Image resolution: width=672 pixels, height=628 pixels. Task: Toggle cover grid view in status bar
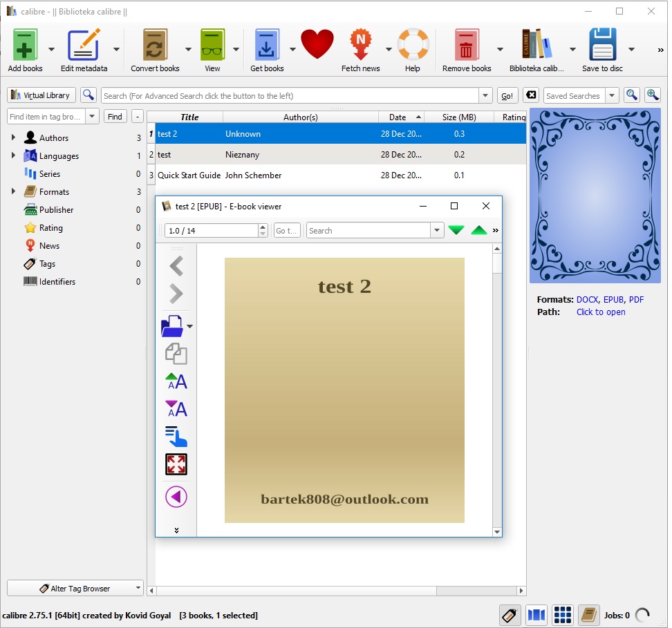pyautogui.click(x=563, y=616)
